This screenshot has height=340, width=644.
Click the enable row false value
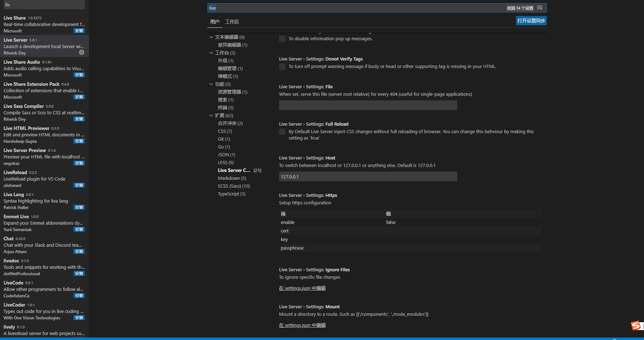(391, 222)
